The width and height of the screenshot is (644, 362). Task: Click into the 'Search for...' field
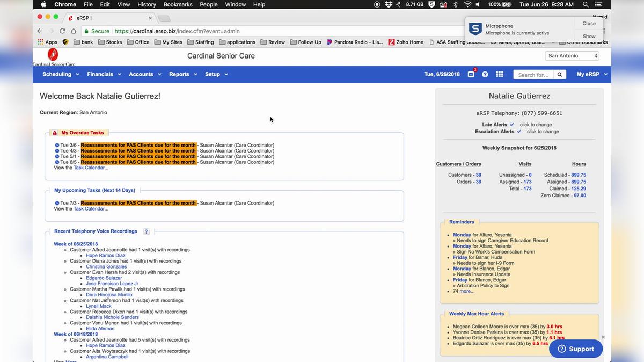point(533,75)
